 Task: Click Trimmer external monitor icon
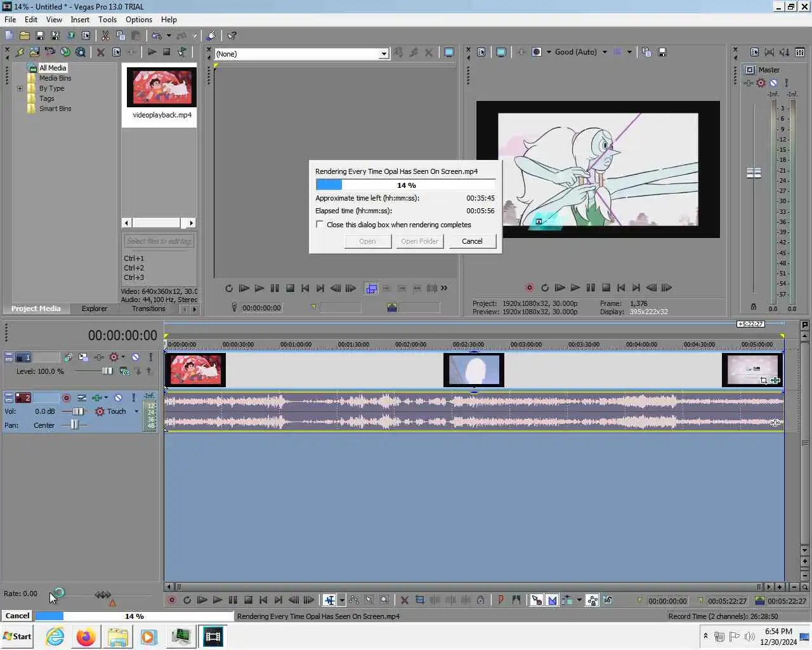pos(449,52)
